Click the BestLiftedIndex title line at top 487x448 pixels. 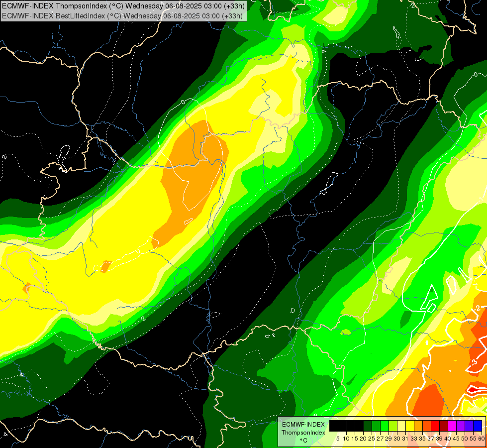pyautogui.click(x=122, y=16)
